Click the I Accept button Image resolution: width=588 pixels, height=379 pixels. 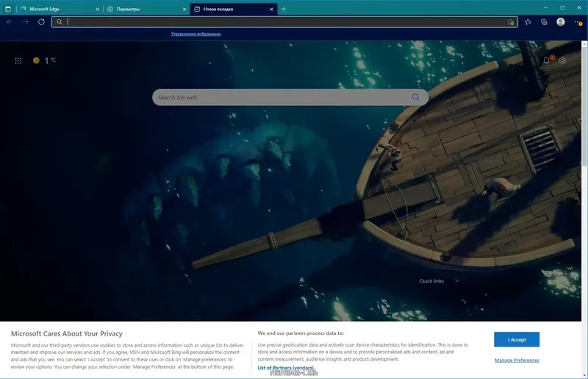click(x=517, y=339)
